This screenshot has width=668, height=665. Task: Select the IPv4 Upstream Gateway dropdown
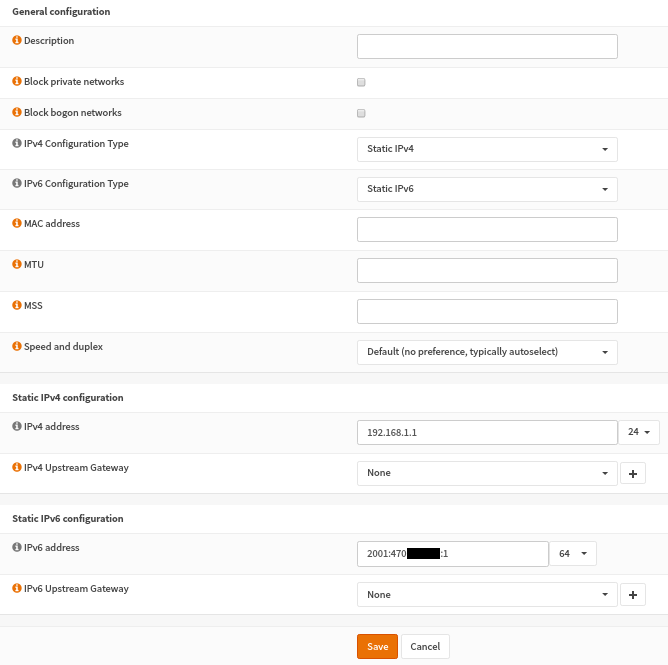[487, 473]
